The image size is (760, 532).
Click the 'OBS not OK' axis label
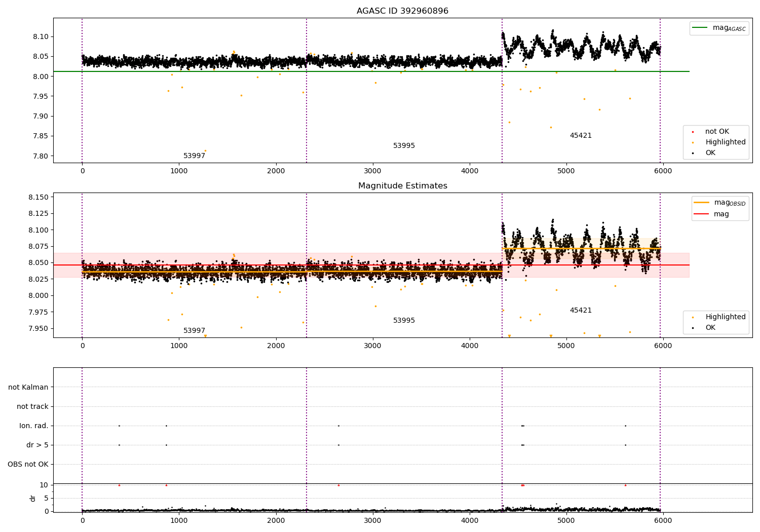28,464
